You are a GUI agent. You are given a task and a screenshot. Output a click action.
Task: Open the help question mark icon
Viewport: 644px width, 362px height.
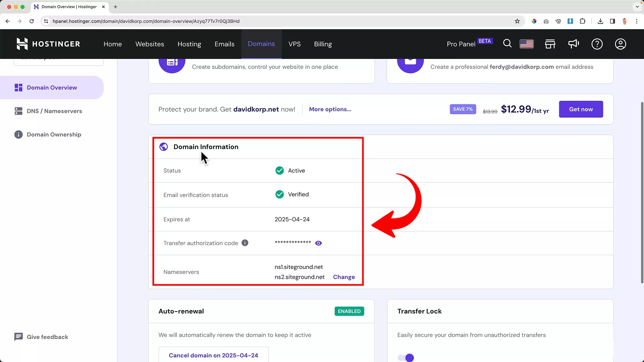pyautogui.click(x=597, y=44)
